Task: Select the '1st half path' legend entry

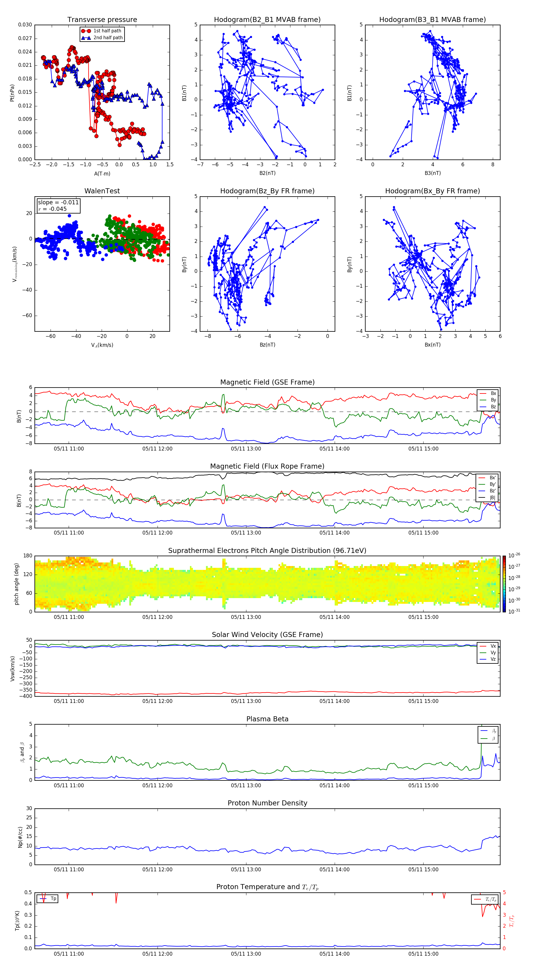Action: 102,31
